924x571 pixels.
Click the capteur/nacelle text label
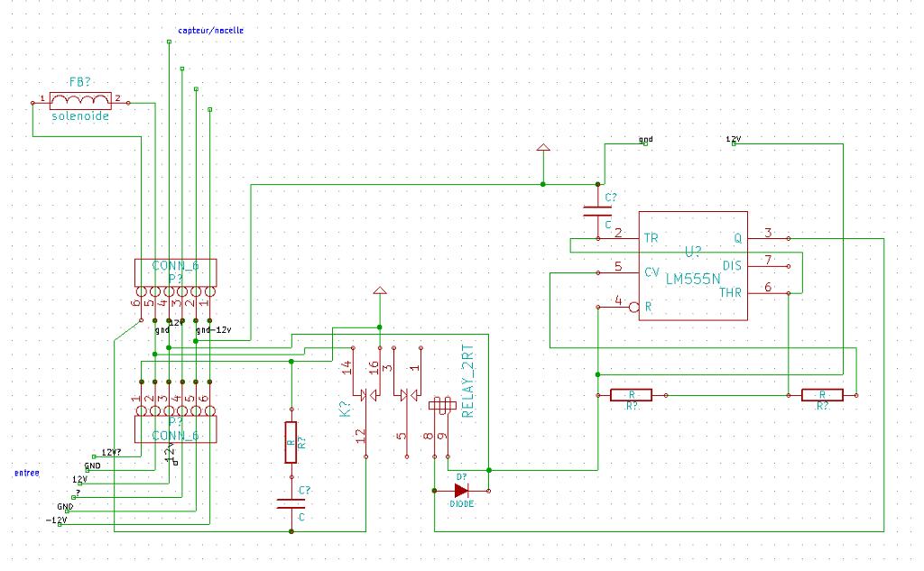coord(210,31)
